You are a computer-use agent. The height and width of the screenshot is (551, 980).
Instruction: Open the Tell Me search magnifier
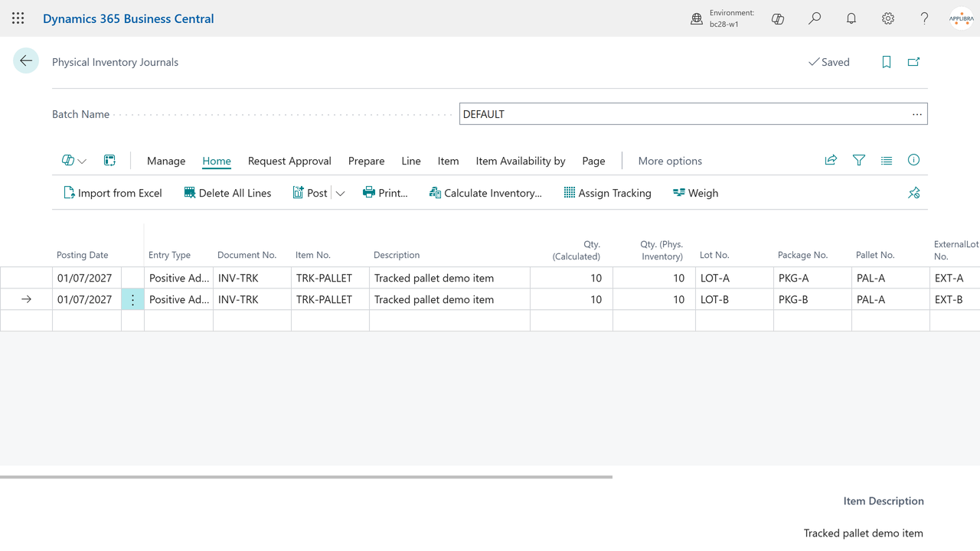pos(815,18)
